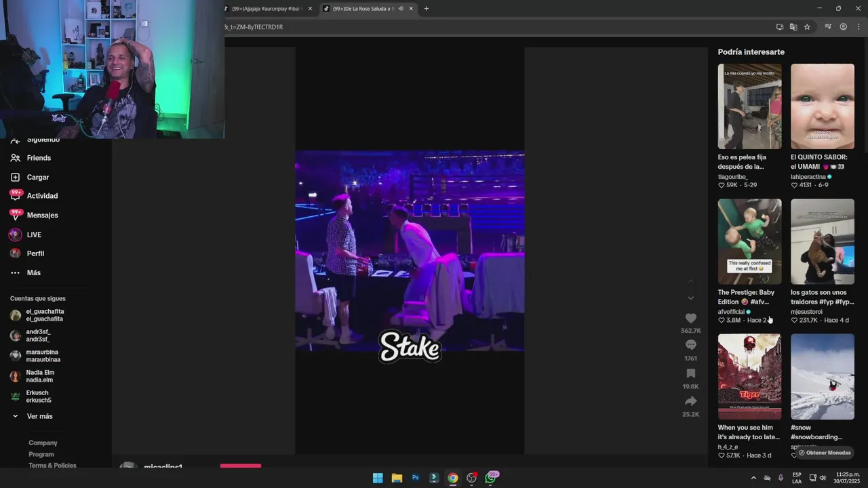
Task: Click the playing video of two men
Action: coord(410,251)
